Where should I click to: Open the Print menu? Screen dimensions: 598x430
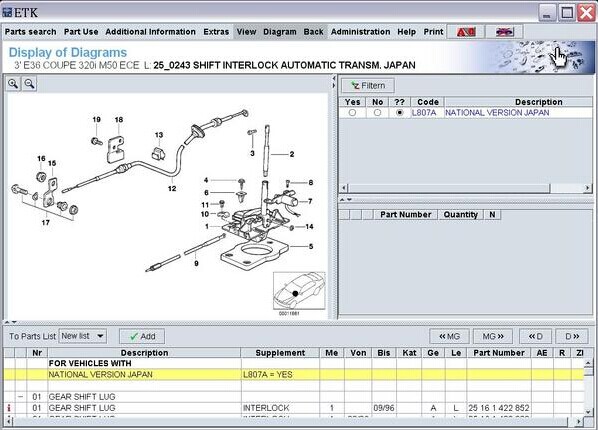(433, 32)
